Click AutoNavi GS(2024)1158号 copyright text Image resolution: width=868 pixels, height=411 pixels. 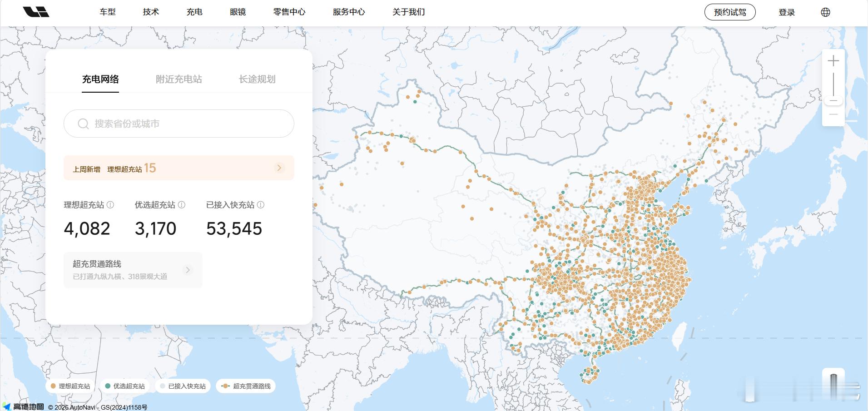pyautogui.click(x=98, y=407)
